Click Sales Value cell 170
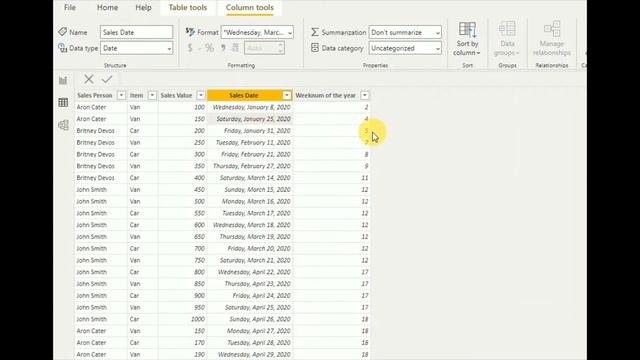640x360 pixels. pos(182,342)
